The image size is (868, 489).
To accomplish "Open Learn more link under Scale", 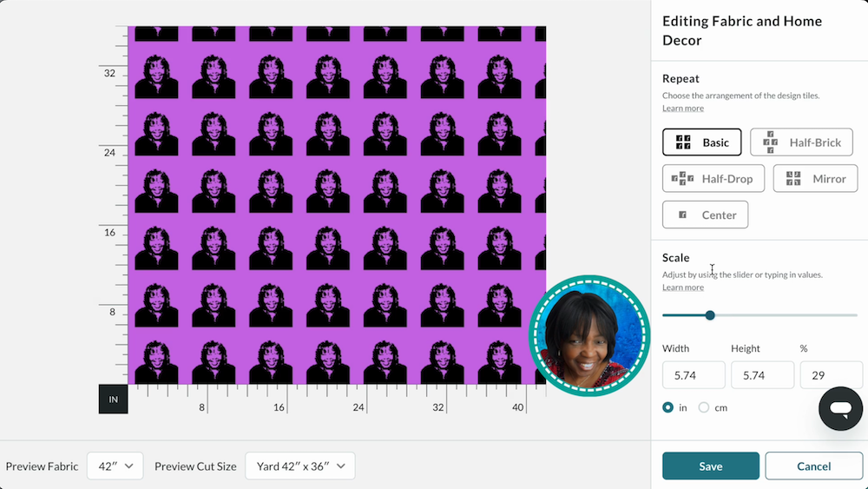I will tap(683, 287).
